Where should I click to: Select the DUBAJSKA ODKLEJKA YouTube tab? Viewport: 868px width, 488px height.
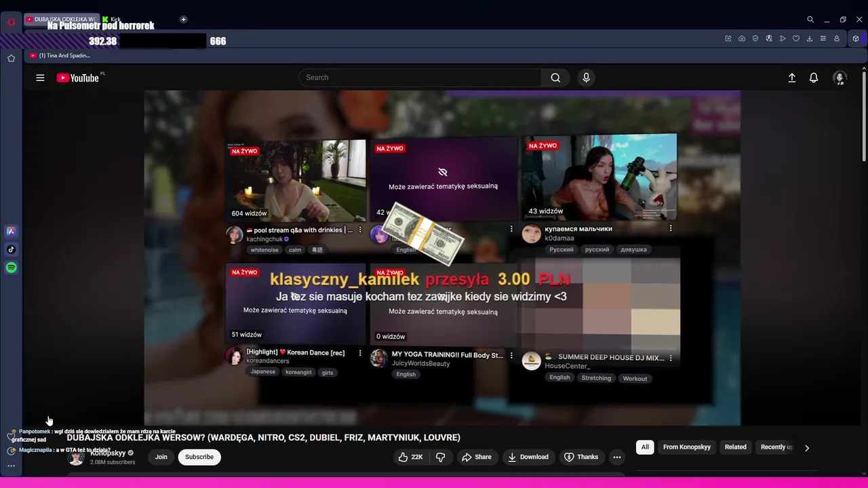click(62, 20)
